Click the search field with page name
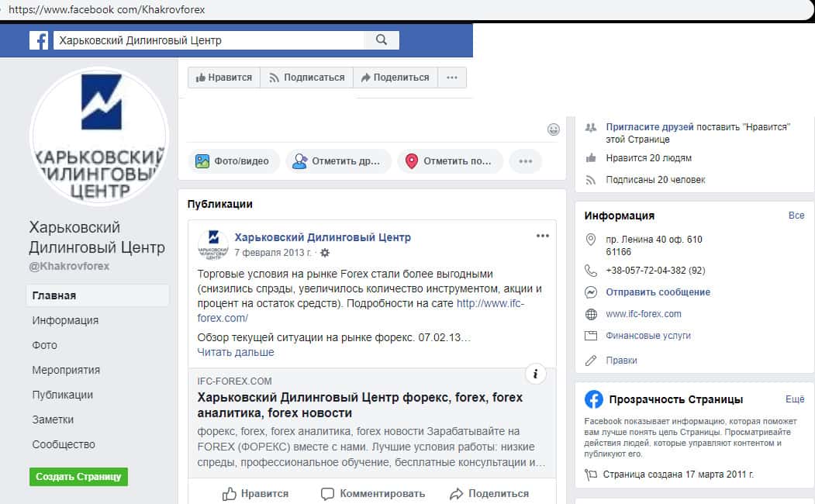Viewport: 815px width, 504px height. pos(209,40)
